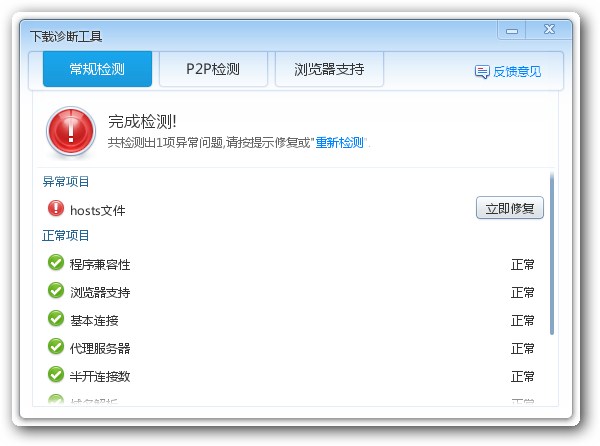
Task: Click the 重新检测 link
Action: click(x=340, y=143)
